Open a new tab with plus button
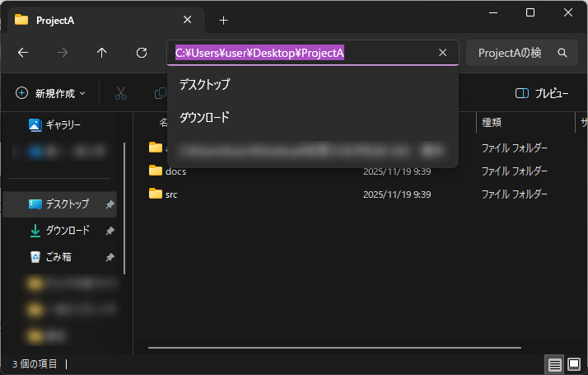 tap(223, 20)
